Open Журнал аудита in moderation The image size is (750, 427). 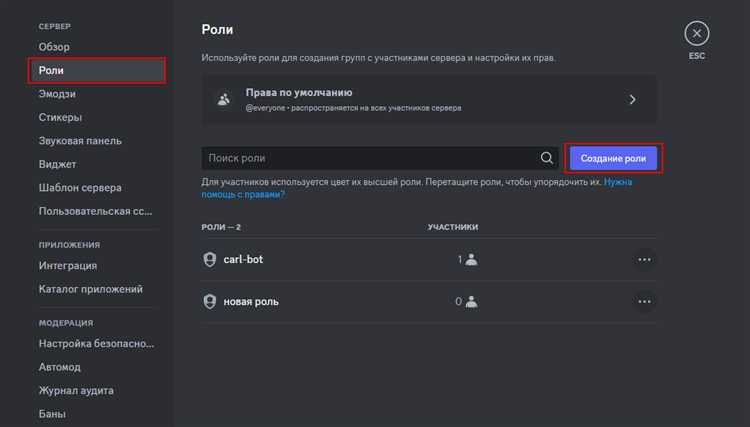(x=76, y=390)
